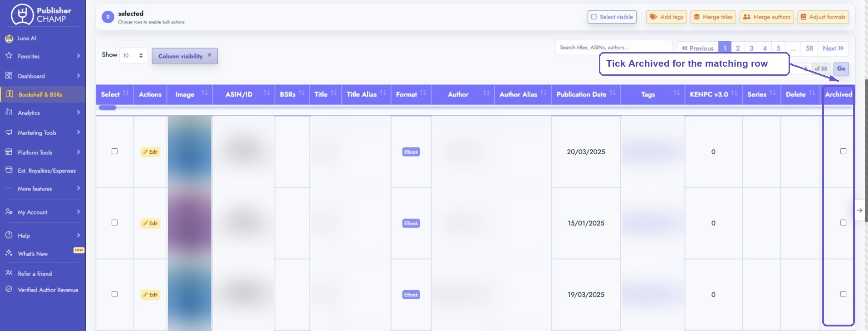Image resolution: width=868 pixels, height=331 pixels.
Task: Click the horizontal table scrollbar handle
Action: [x=108, y=108]
